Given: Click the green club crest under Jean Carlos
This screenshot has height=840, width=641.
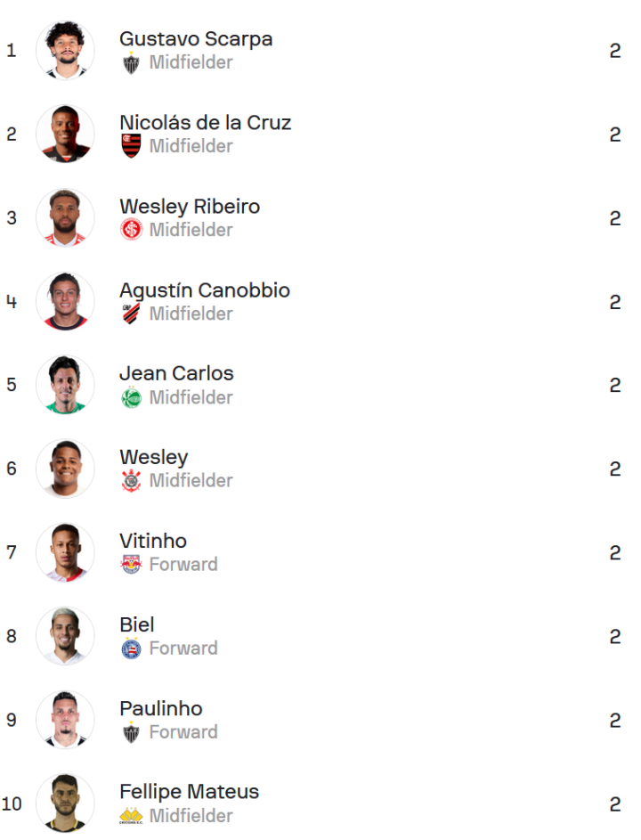Looking at the screenshot, I should [x=131, y=397].
